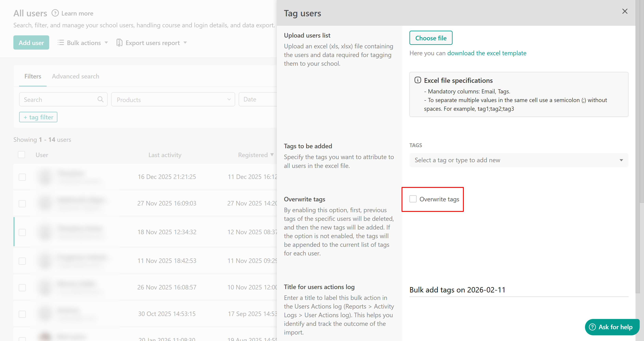Enable the Overwrite tags checkbox

tap(413, 199)
